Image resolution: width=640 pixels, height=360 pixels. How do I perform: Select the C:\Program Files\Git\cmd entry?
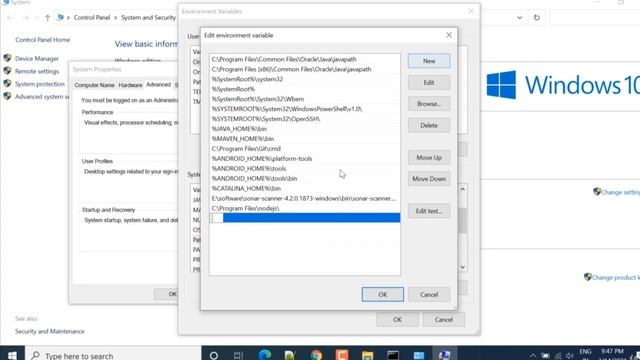[304, 149]
